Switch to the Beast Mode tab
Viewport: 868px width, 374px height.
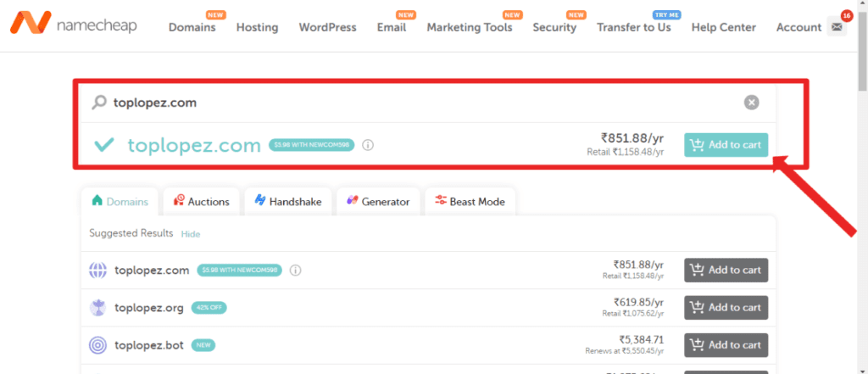[470, 202]
